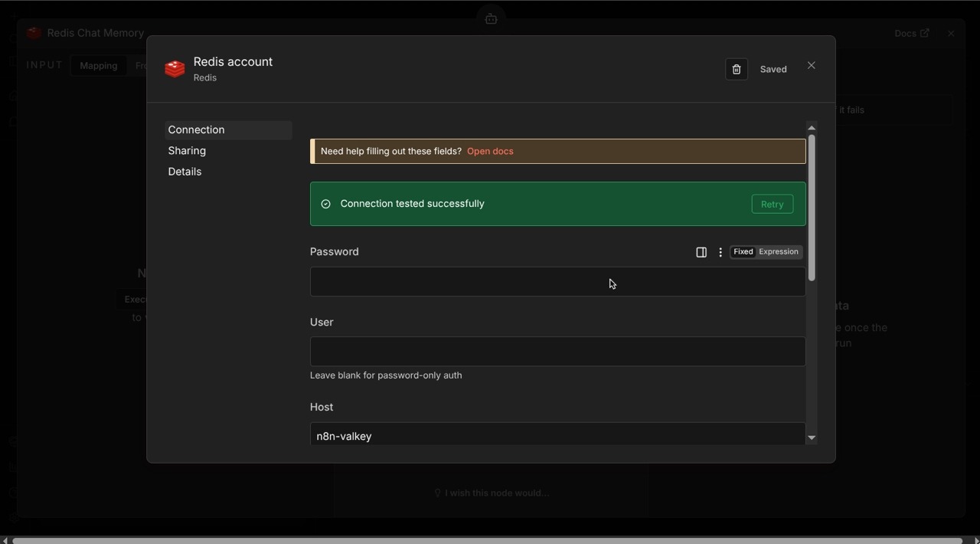The height and width of the screenshot is (544, 980).
Task: Open docs link in help banner
Action: 490,152
